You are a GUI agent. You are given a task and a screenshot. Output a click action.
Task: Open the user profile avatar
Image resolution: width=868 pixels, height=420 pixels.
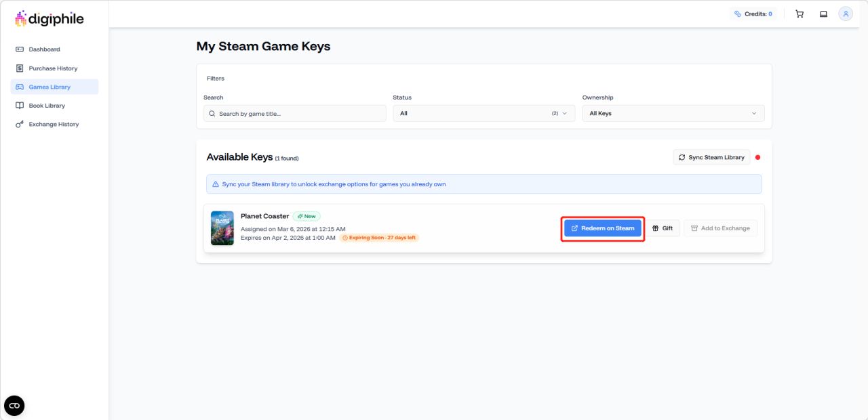[846, 14]
